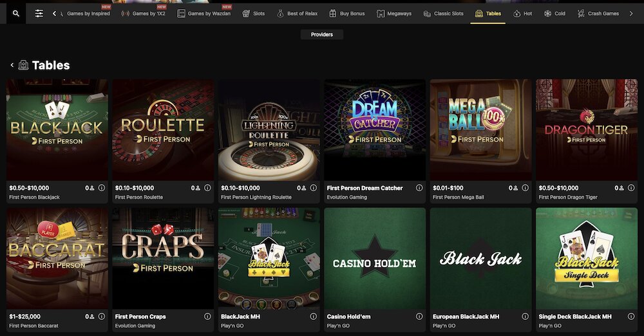Open Games by 1X2 category

pos(144,14)
